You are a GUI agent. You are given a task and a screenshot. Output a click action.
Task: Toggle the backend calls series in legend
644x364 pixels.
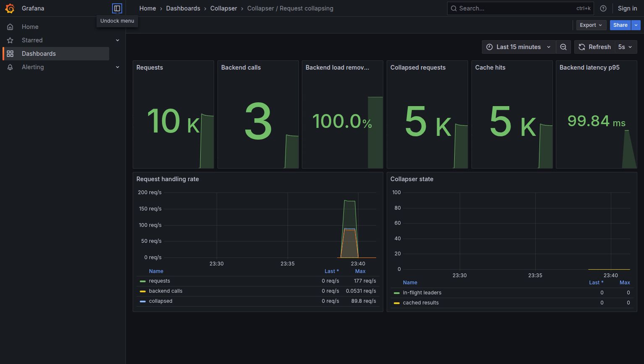coord(165,291)
